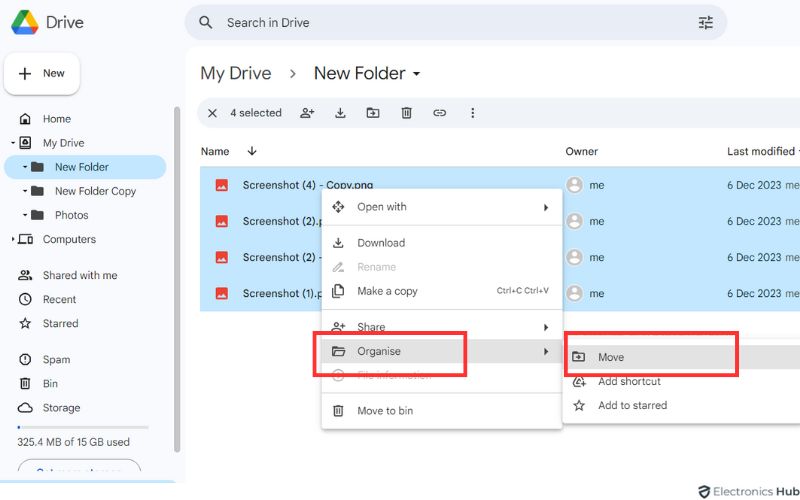This screenshot has width=800, height=500.
Task: Expand Photos folder tree arrow
Action: pos(24,215)
